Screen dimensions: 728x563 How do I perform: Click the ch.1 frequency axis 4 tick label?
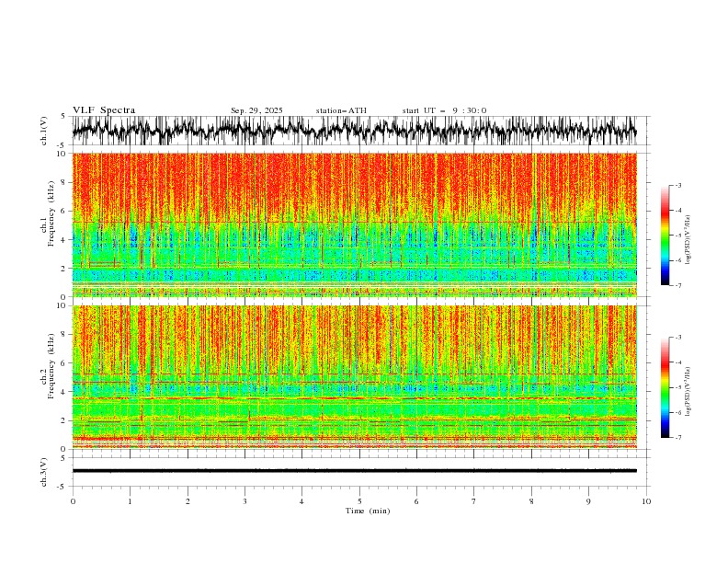coord(64,240)
